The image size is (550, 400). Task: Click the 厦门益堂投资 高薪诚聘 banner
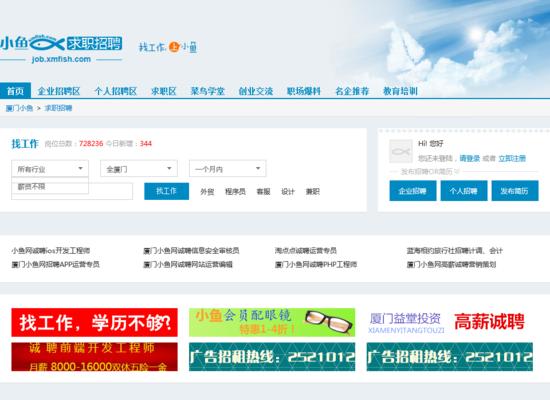click(450, 322)
